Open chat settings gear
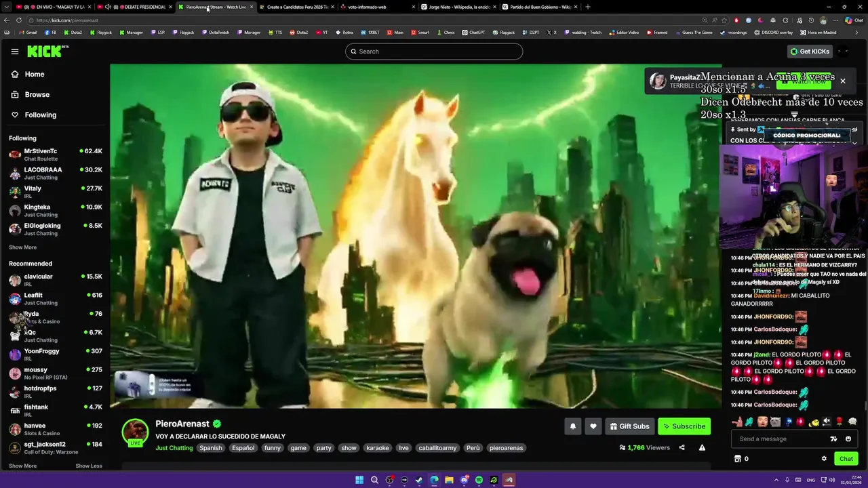 tap(824, 459)
